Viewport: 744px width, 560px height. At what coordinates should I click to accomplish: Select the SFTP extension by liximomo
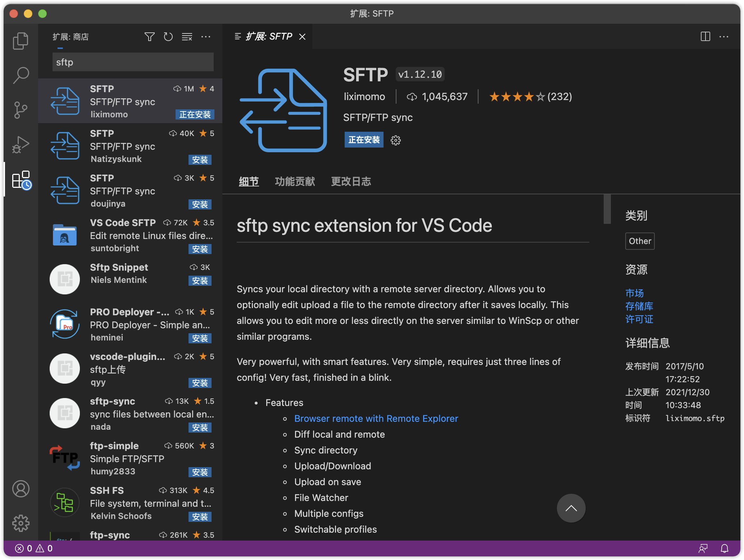(x=130, y=101)
